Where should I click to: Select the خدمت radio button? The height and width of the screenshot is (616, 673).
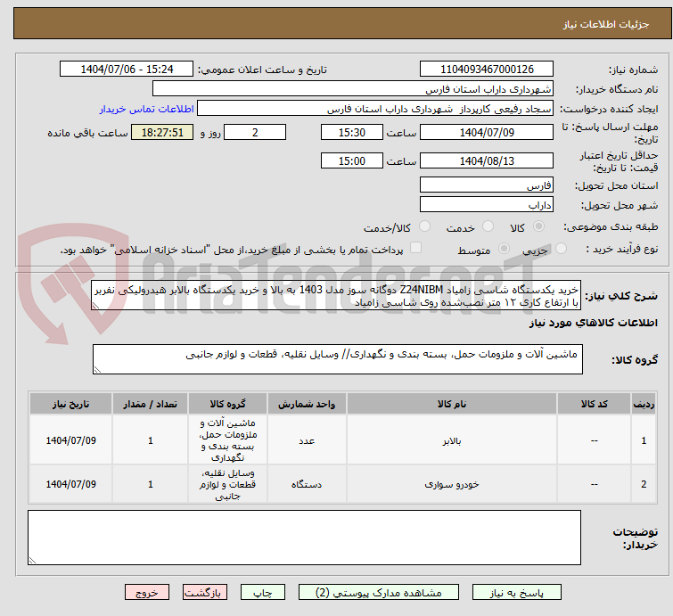pyautogui.click(x=488, y=226)
